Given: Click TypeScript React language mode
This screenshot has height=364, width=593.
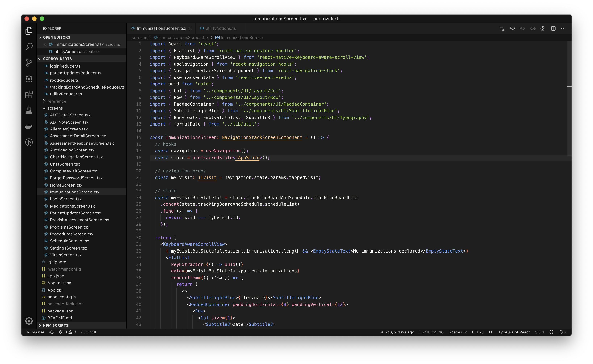Looking at the screenshot, I should click(x=514, y=332).
